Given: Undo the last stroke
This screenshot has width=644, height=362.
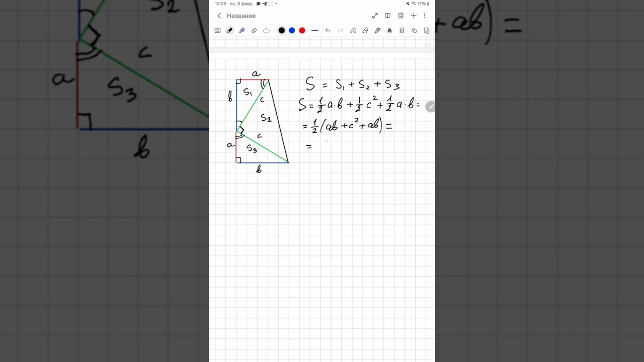Looking at the screenshot, I should 328,31.
